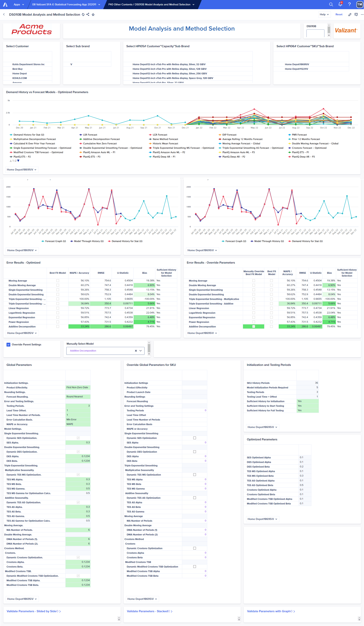
Task: Click the pencil edit page icon
Action: (350, 15)
